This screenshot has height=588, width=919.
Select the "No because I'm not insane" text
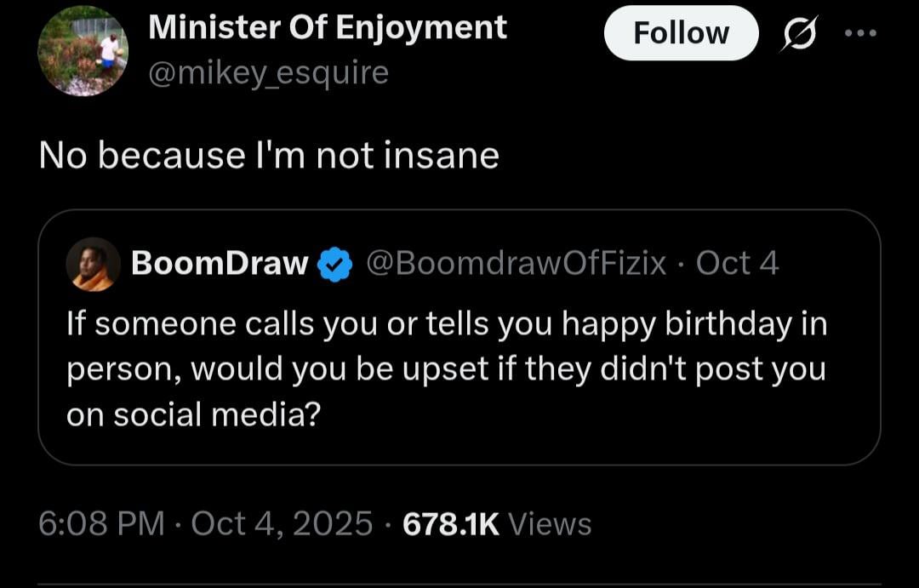click(269, 156)
